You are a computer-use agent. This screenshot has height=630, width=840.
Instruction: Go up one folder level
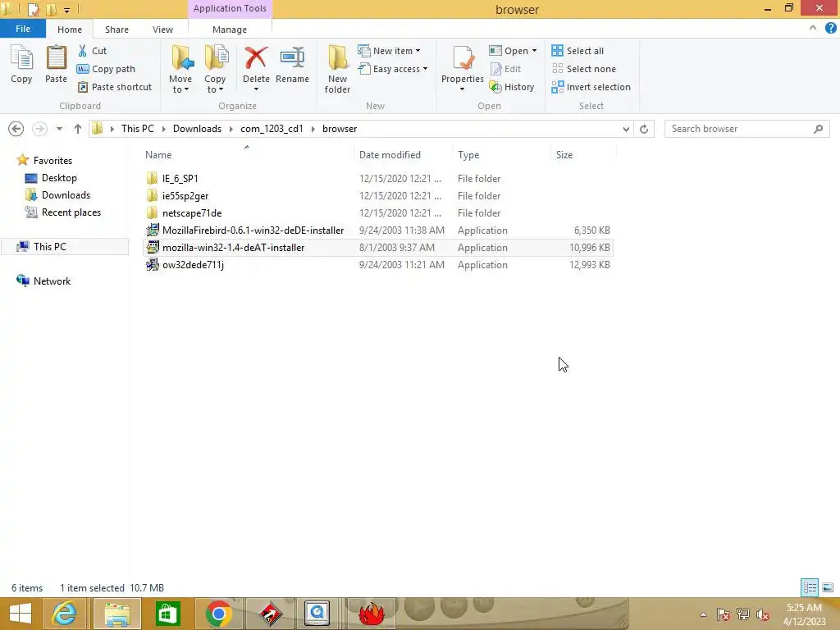78,129
